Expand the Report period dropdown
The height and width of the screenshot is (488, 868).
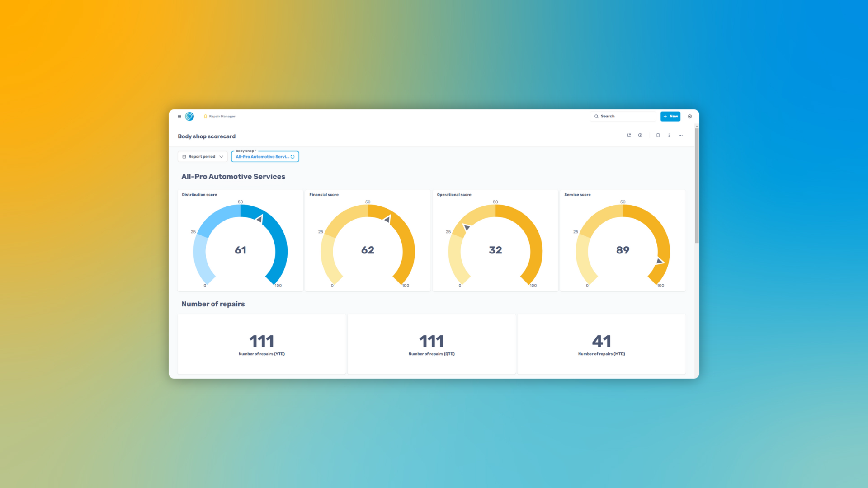click(203, 157)
